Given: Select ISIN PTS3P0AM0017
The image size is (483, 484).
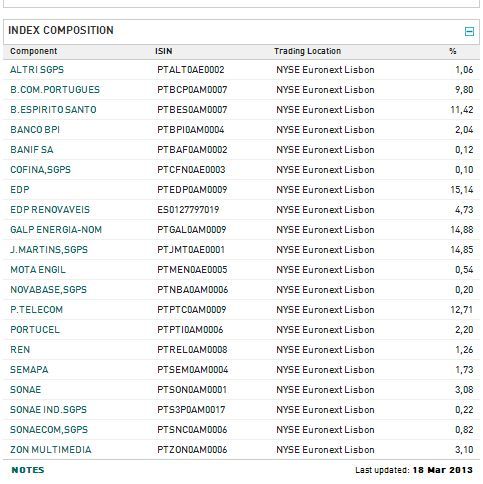Looking at the screenshot, I should tap(191, 410).
